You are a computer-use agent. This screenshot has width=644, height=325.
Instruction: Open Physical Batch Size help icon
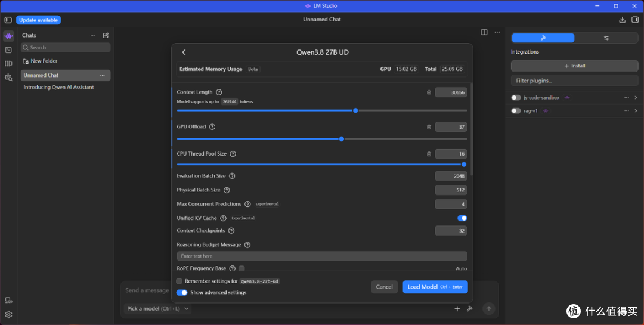click(227, 190)
